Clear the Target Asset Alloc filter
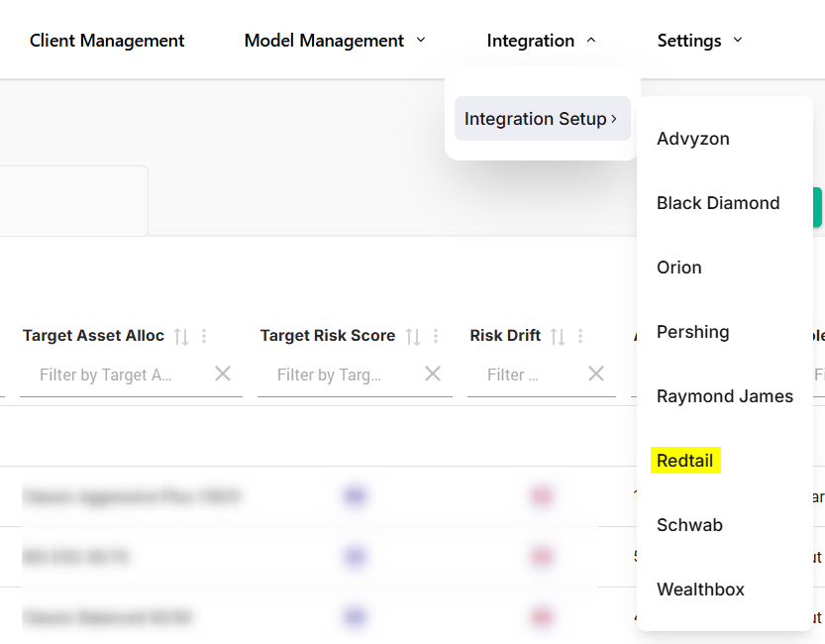This screenshot has height=644, width=825. (x=223, y=375)
